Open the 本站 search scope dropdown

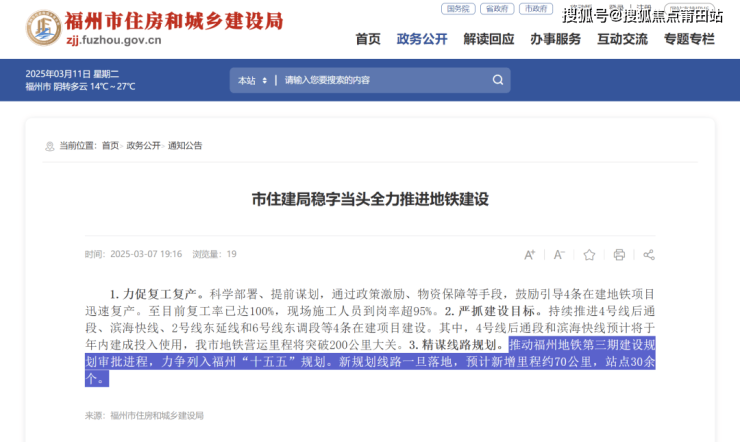pos(252,80)
